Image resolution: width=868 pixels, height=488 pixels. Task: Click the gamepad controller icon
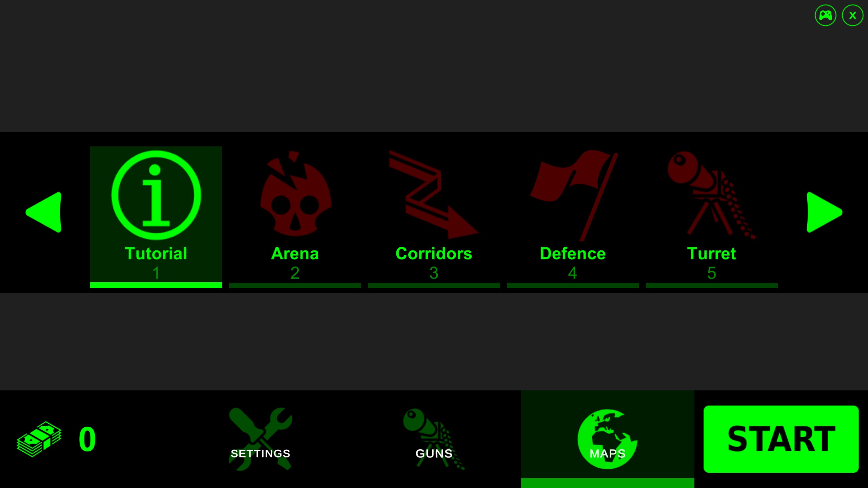(825, 15)
